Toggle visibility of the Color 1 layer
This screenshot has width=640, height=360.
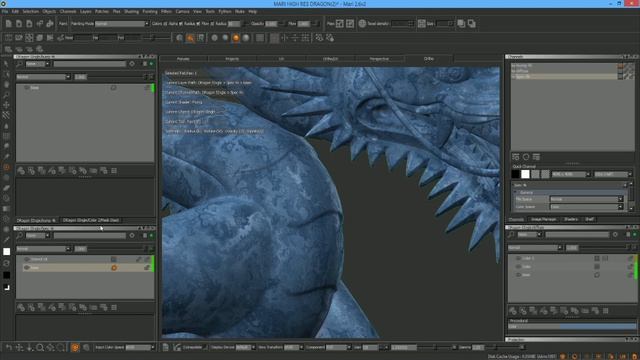click(x=518, y=258)
